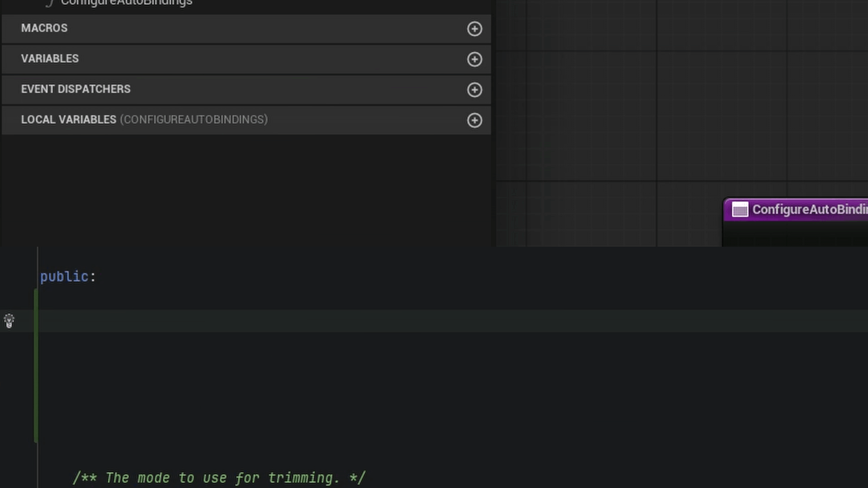Expand the LOCAL VARIABLES section header
868x488 pixels.
point(246,120)
